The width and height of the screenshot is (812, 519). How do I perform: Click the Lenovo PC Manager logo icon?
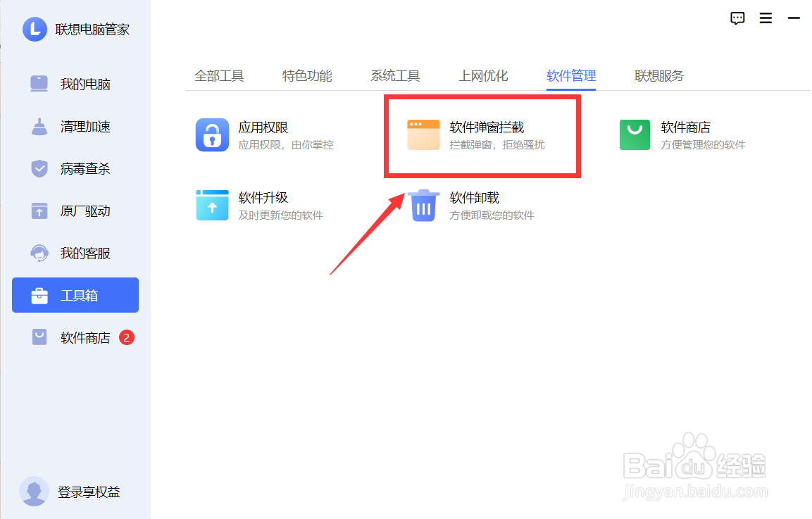tap(35, 29)
